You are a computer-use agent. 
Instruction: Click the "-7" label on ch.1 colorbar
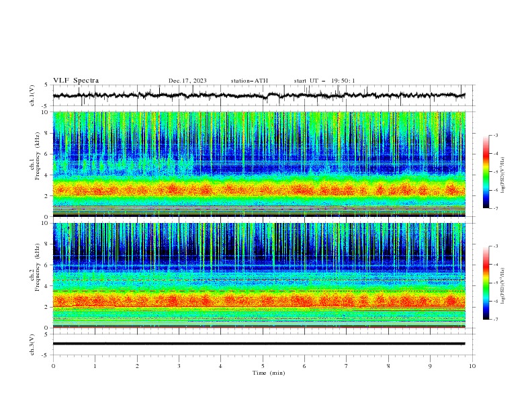[496, 208]
